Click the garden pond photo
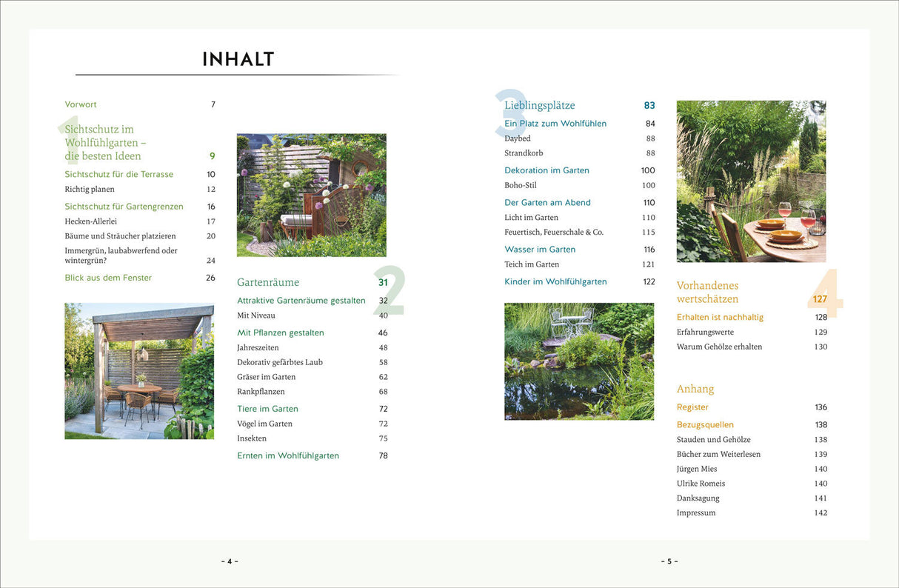Viewport: 899px width, 588px height. (x=579, y=361)
